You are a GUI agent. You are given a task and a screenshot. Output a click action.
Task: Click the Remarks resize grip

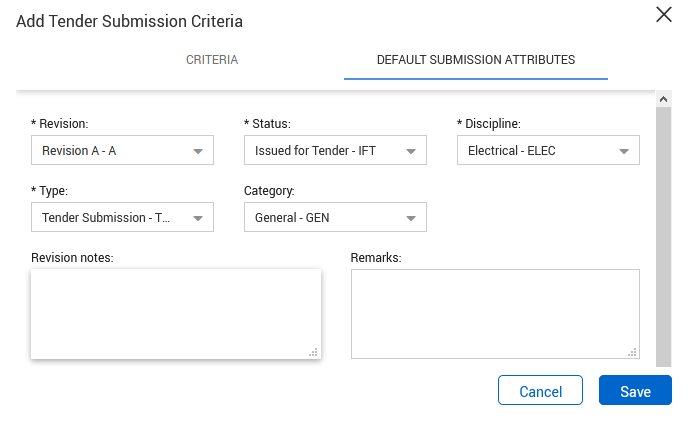point(632,351)
